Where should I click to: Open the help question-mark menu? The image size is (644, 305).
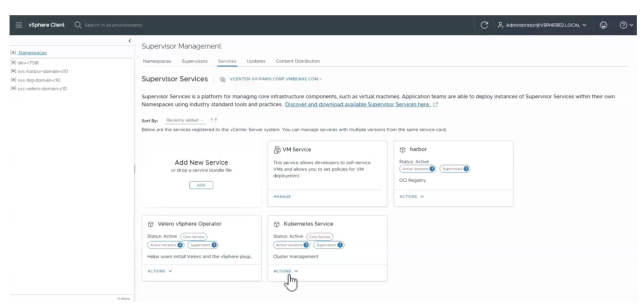pyautogui.click(x=626, y=25)
